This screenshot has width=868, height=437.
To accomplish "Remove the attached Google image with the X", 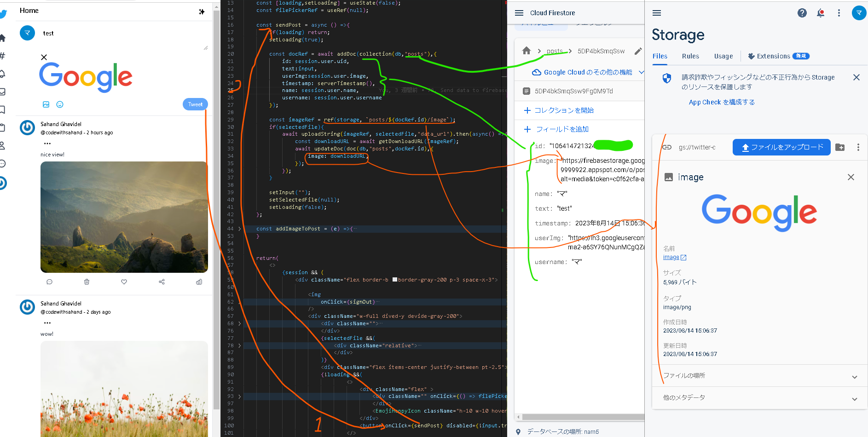I will coord(44,57).
